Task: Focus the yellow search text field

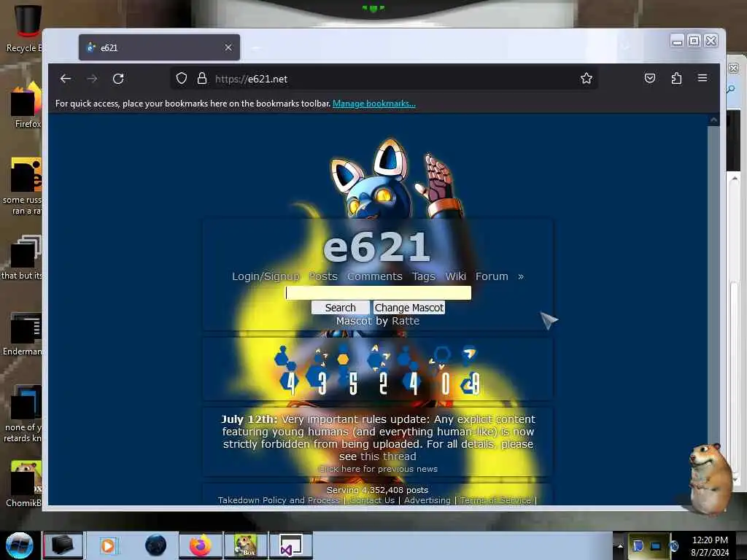Action: 379,293
